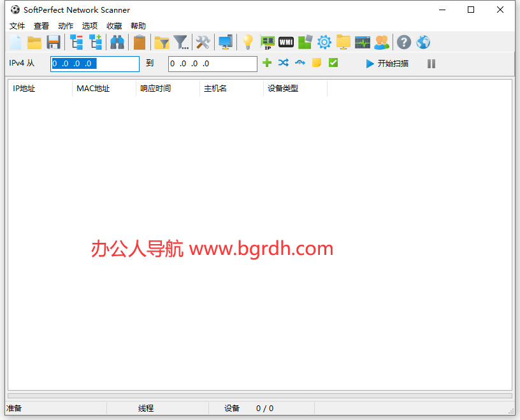Click the green squares icon
The image size is (520, 420).
tap(305, 42)
